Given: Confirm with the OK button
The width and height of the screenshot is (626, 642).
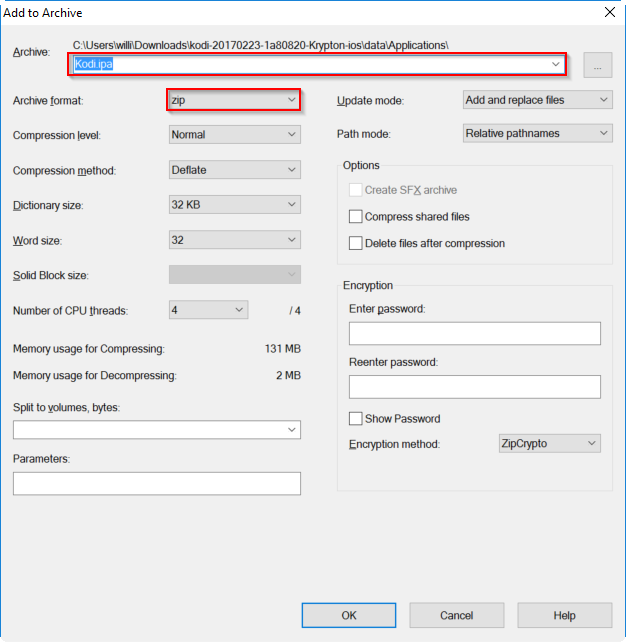Looking at the screenshot, I should pyautogui.click(x=349, y=615).
